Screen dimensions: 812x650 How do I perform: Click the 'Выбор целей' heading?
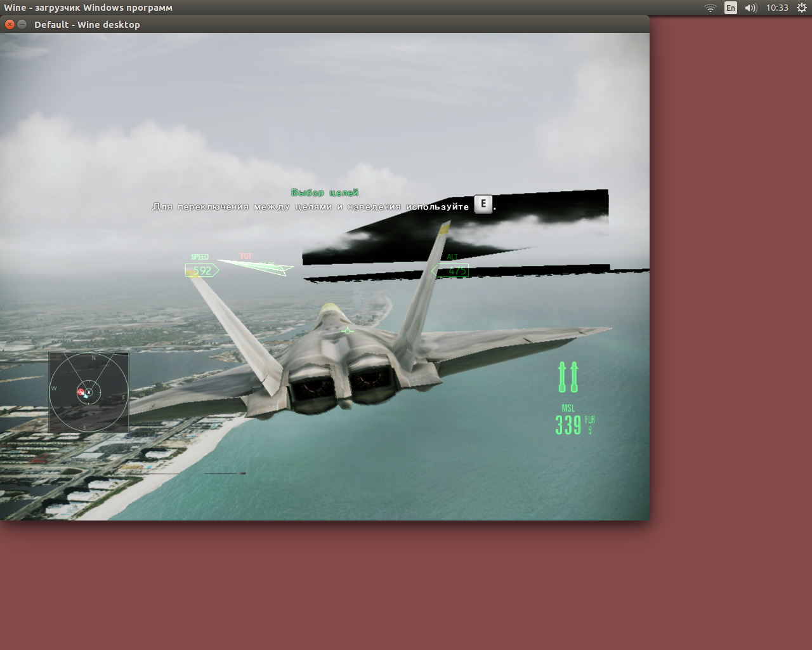tap(325, 192)
